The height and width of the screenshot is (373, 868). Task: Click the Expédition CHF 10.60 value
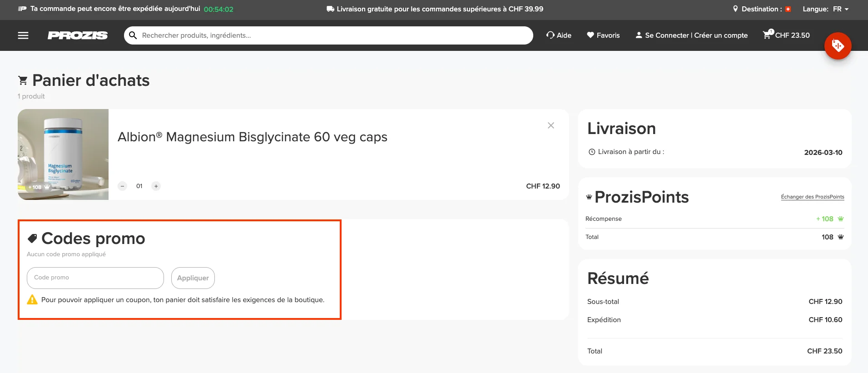(x=825, y=320)
